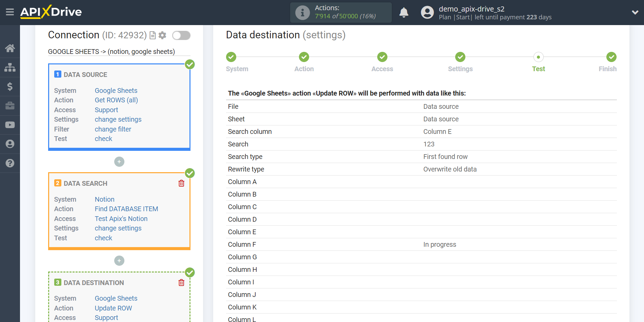Go to Finish step

coord(611,57)
